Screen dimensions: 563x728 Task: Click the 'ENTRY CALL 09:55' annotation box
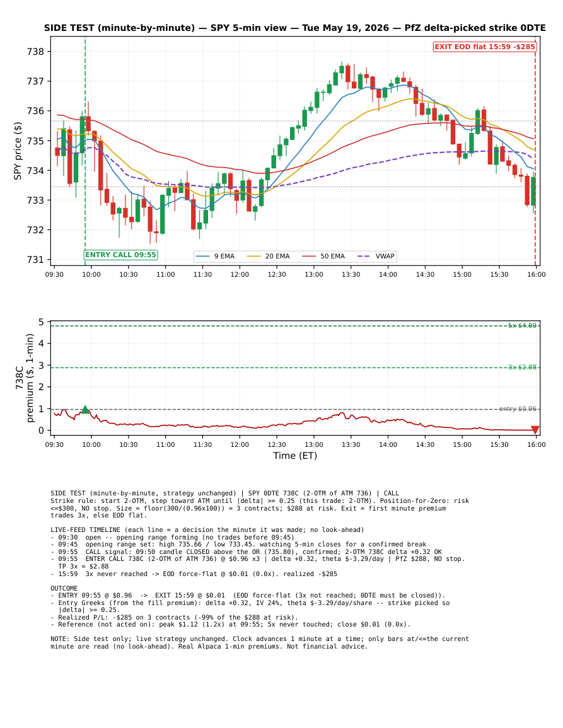121,255
